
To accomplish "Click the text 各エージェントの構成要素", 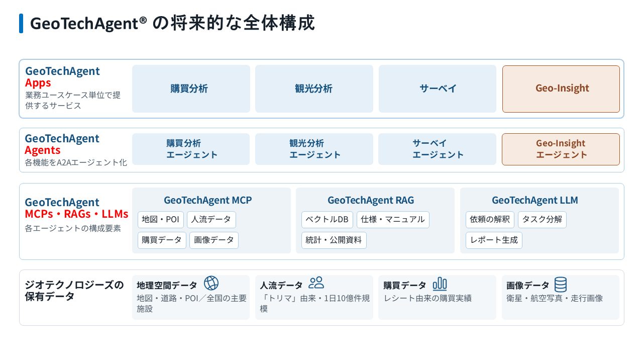I will point(73,228).
